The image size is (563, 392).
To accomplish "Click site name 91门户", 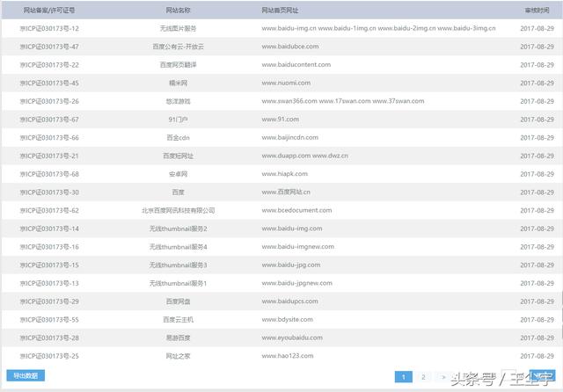I will tap(178, 120).
